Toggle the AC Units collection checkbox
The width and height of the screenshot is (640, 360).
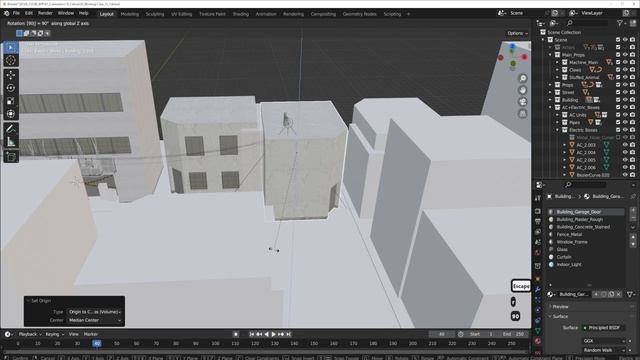pos(618,115)
